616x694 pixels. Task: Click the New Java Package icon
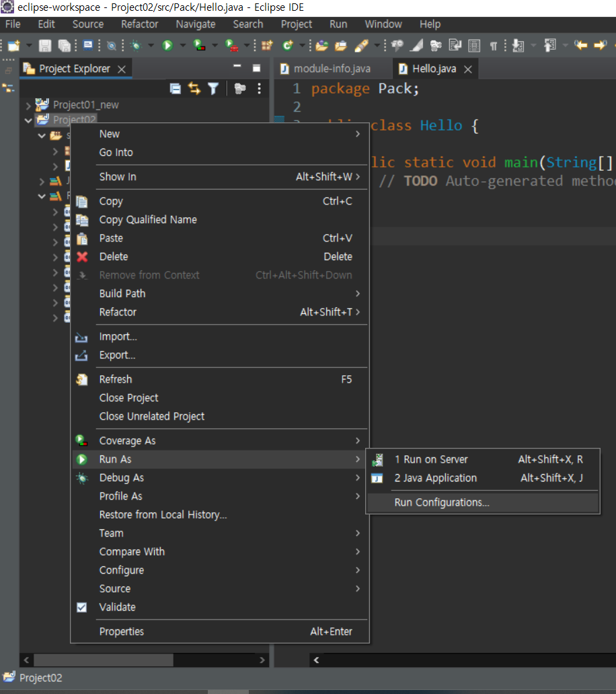(267, 45)
